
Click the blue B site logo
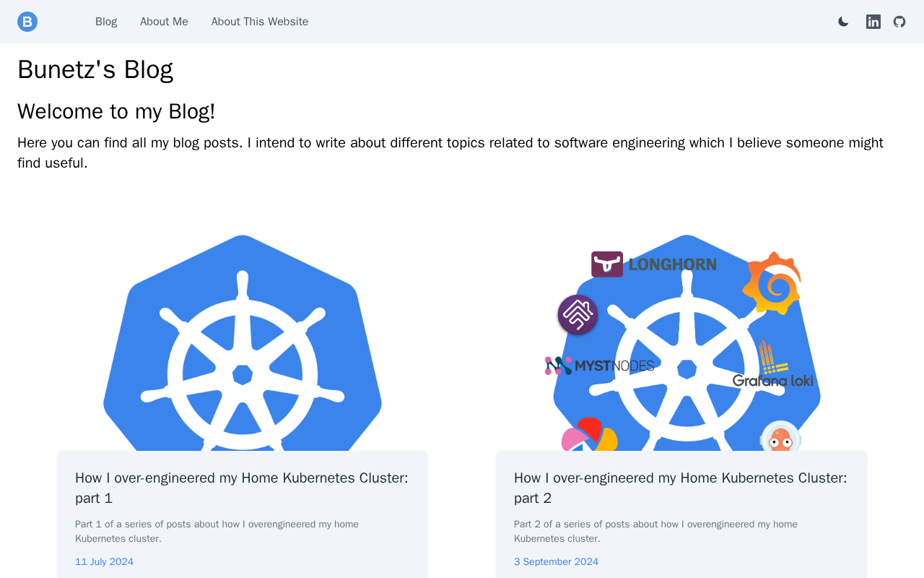pyautogui.click(x=27, y=22)
